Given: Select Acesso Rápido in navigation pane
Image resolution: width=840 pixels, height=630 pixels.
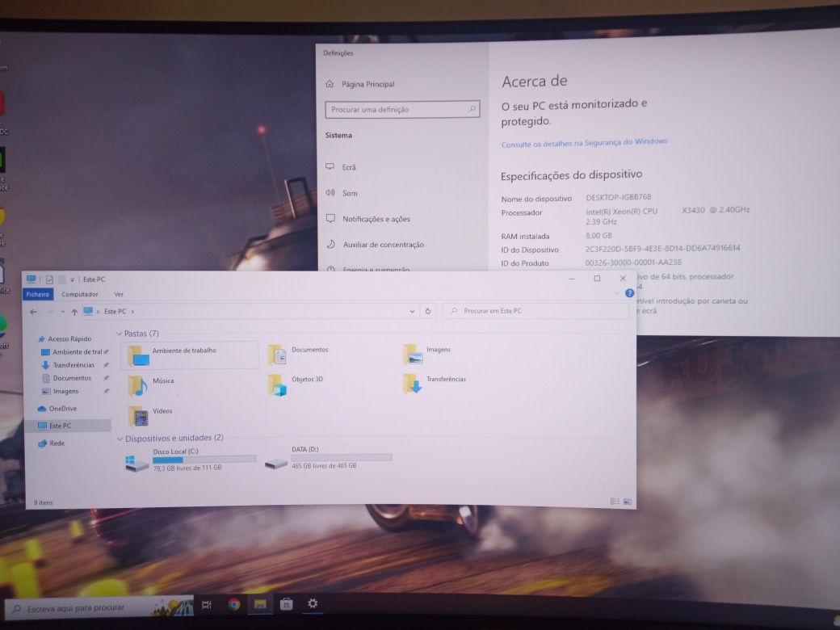Looking at the screenshot, I should [65, 338].
